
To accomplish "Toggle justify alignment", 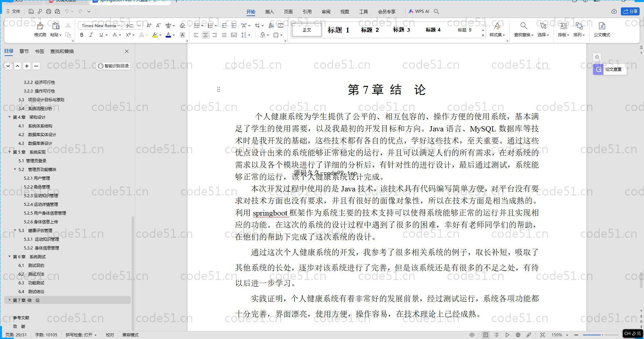I will click(224, 35).
